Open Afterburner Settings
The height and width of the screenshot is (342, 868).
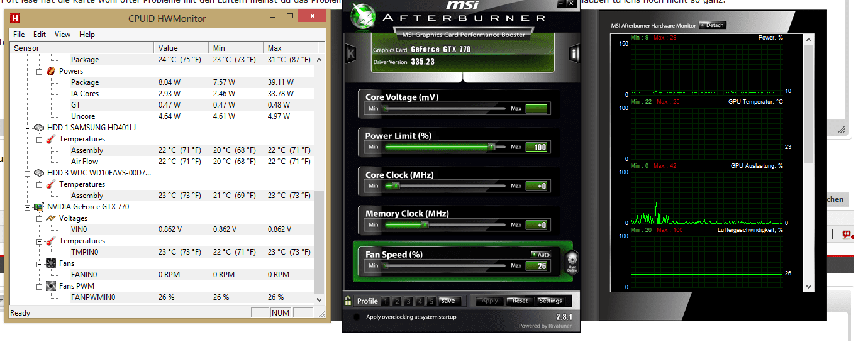(550, 301)
